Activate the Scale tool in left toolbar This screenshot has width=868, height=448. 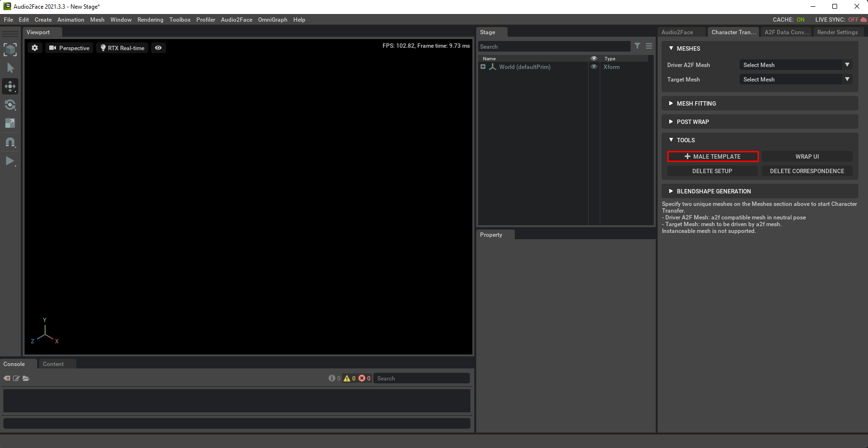[x=10, y=123]
